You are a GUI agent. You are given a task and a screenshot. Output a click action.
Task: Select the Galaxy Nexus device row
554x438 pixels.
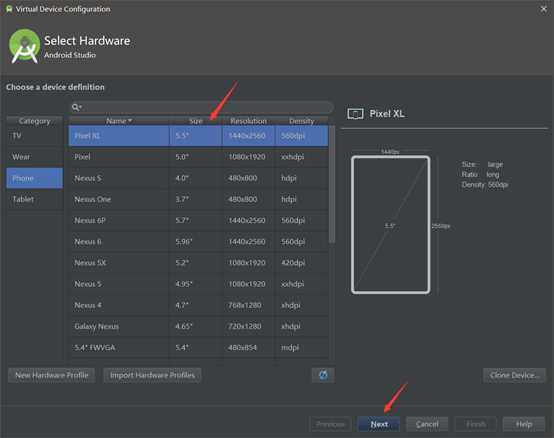click(198, 326)
